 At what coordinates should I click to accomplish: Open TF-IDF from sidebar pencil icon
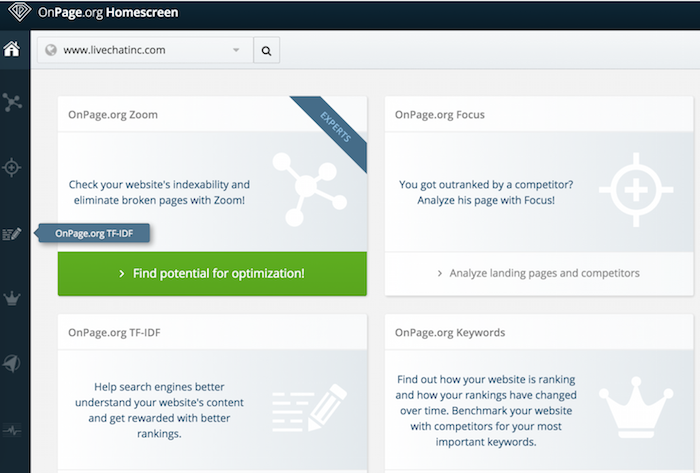tap(13, 234)
